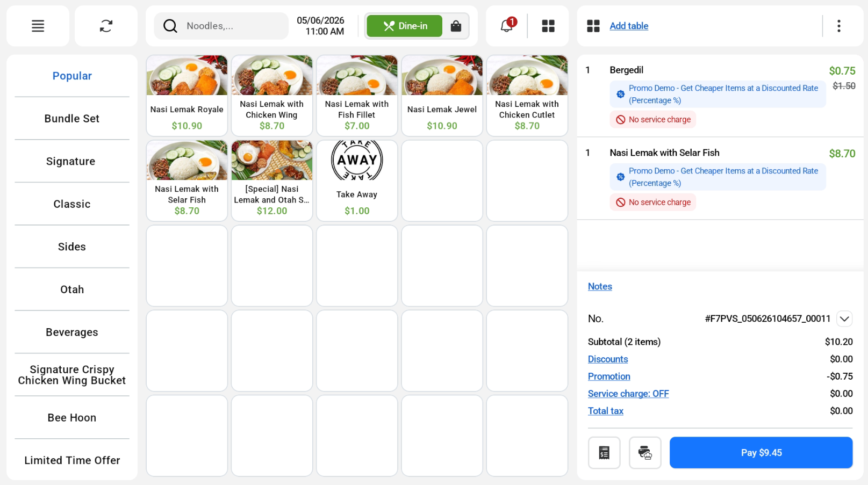Click the Add table link
868x485 pixels.
(x=629, y=26)
